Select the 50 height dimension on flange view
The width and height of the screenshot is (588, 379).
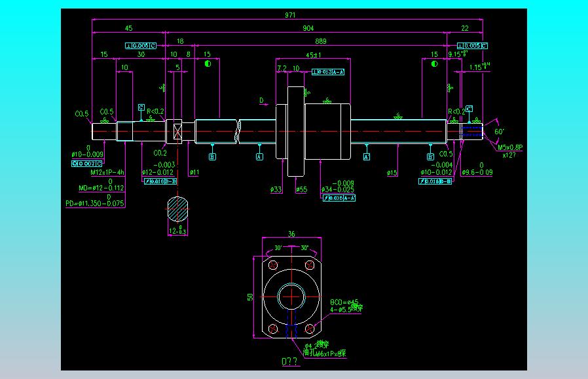pyautogui.click(x=250, y=297)
